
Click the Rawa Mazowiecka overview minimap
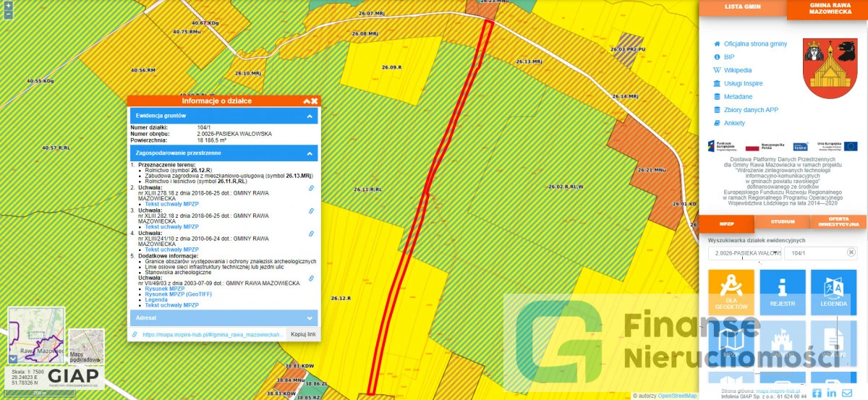click(x=36, y=335)
